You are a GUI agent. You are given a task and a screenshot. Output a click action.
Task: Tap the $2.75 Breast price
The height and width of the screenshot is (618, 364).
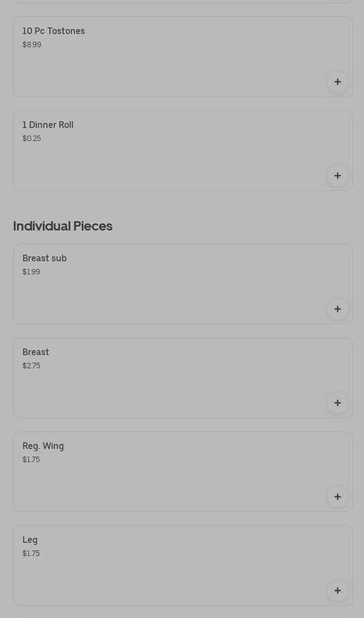(x=31, y=366)
